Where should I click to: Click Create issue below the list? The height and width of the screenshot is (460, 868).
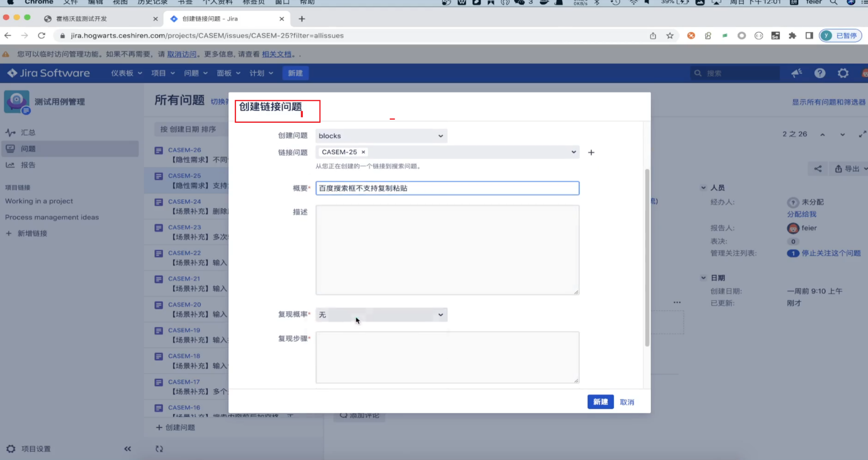point(176,427)
